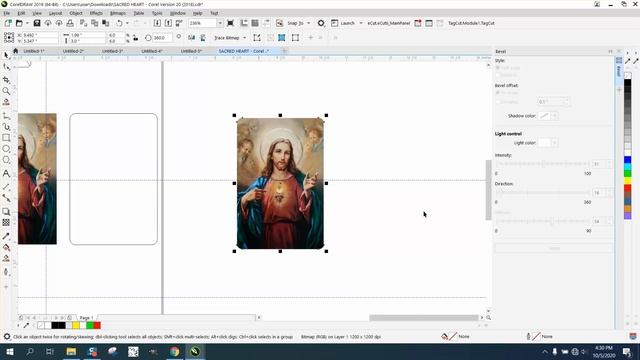Click the X position input field
This screenshot has height=360, width=640.
(40, 36)
